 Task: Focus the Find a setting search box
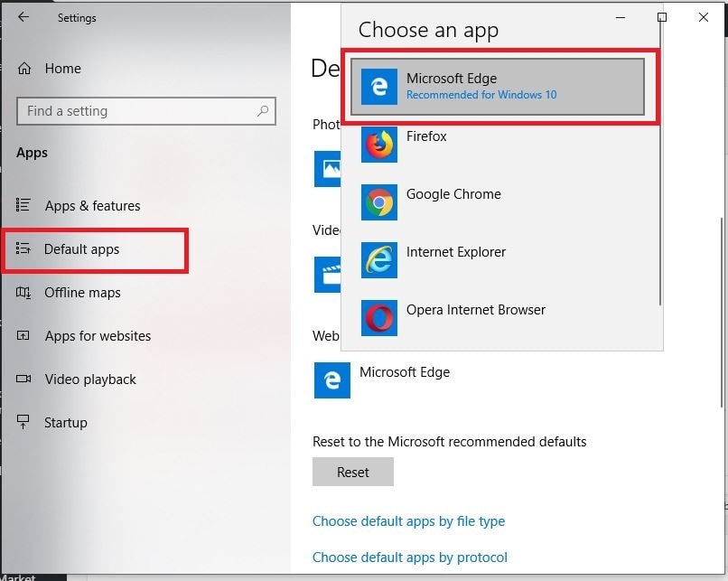tap(146, 111)
